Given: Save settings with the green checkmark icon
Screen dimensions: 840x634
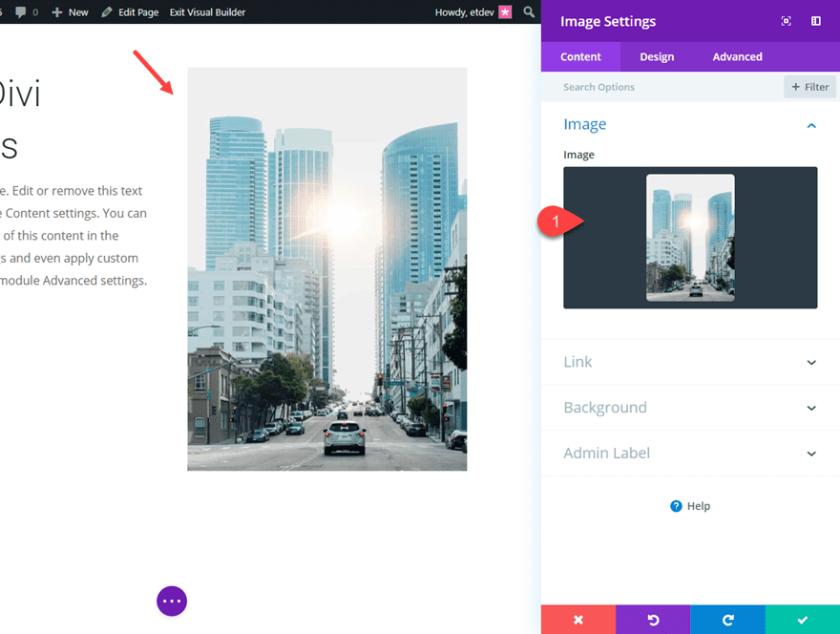Looking at the screenshot, I should tap(802, 619).
